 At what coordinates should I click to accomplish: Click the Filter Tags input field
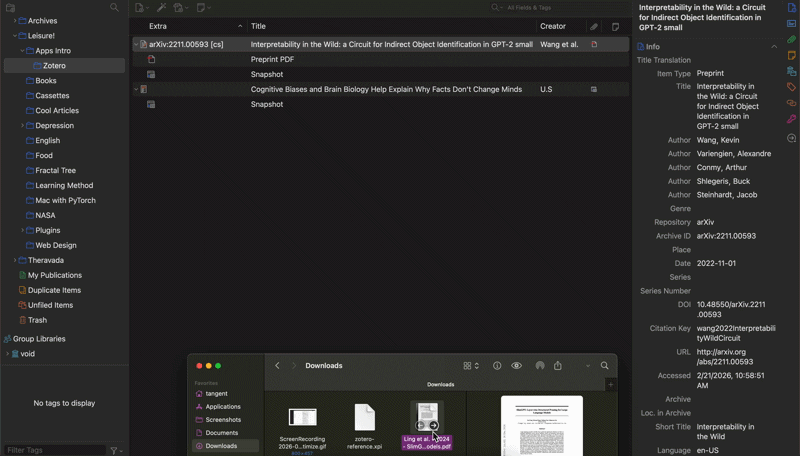point(55,450)
